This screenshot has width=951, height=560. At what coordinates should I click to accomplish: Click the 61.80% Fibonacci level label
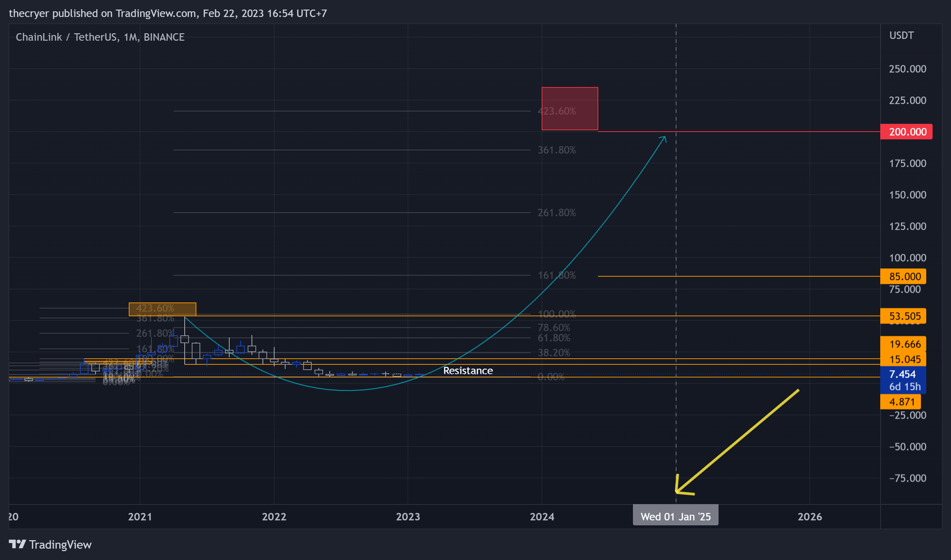554,337
